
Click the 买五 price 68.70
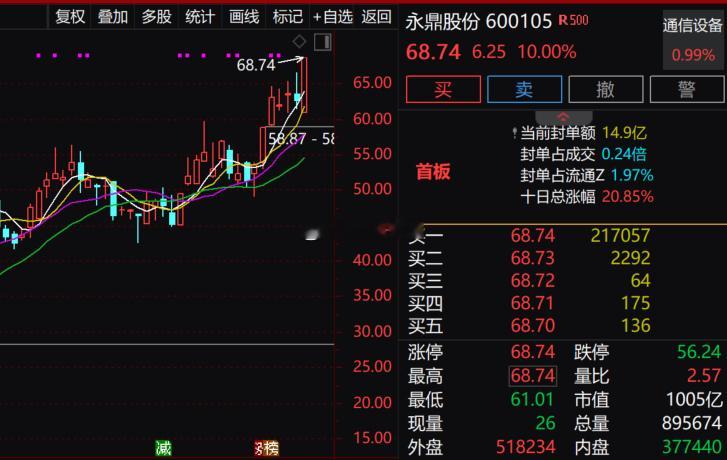coord(533,326)
